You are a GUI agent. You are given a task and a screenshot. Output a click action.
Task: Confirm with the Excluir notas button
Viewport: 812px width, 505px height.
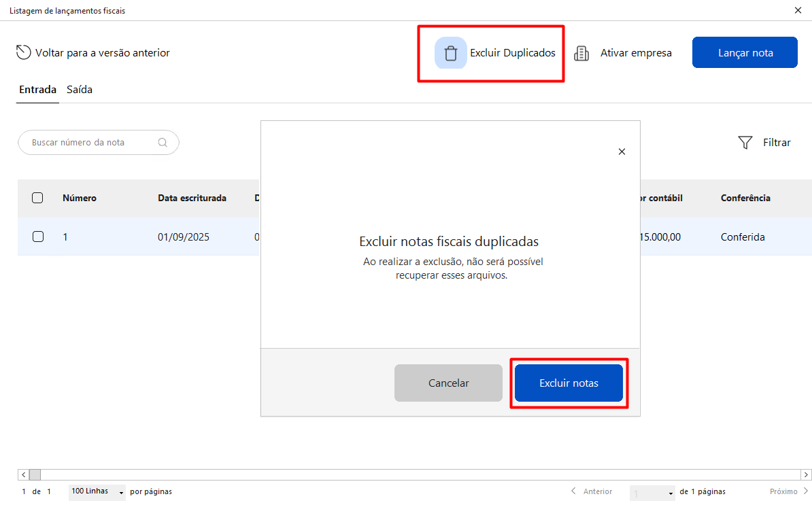569,383
